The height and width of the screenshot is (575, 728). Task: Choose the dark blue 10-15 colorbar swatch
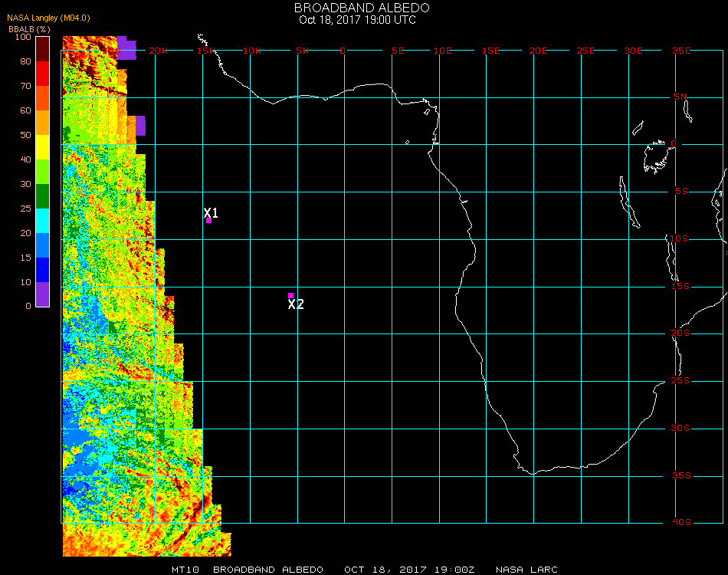tap(43, 270)
